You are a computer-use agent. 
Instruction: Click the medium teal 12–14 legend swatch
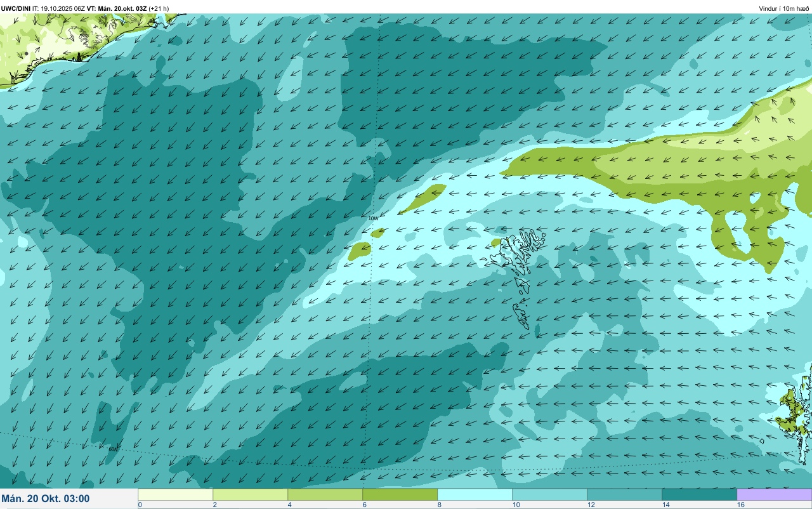click(x=625, y=494)
